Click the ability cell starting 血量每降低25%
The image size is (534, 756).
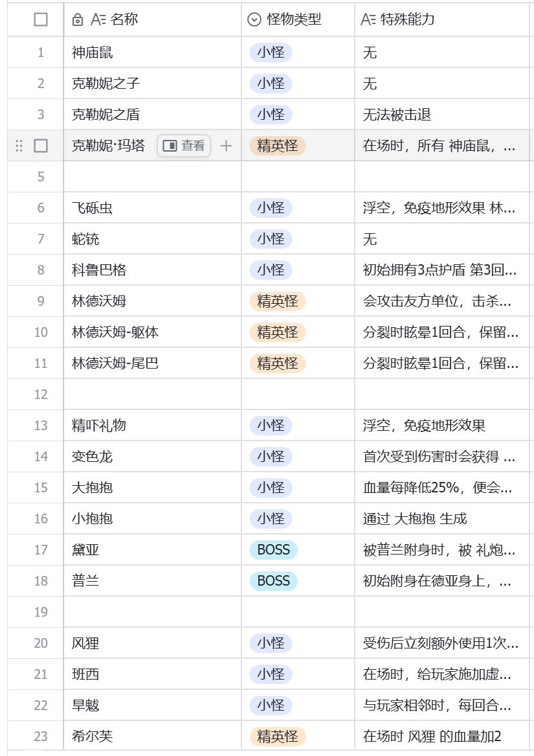click(x=441, y=487)
